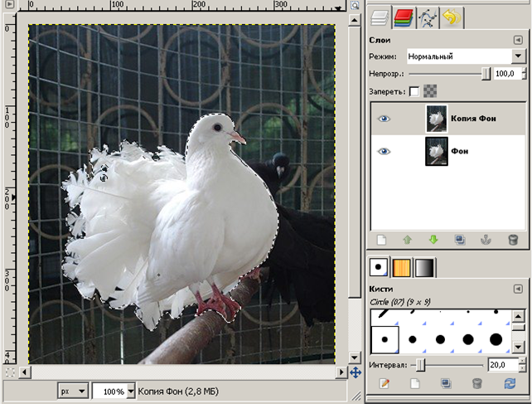This screenshot has width=532, height=404.
Task: Select the layer name Копия Фон
Action: coord(473,119)
